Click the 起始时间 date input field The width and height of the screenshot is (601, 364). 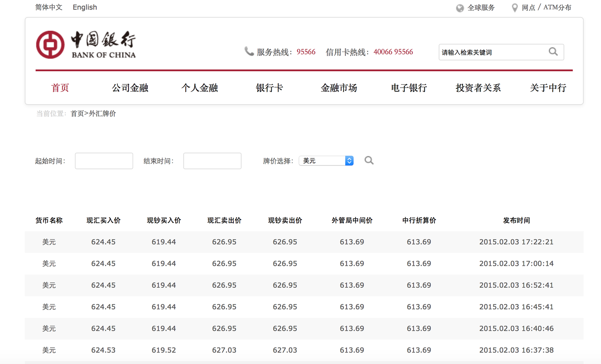104,161
